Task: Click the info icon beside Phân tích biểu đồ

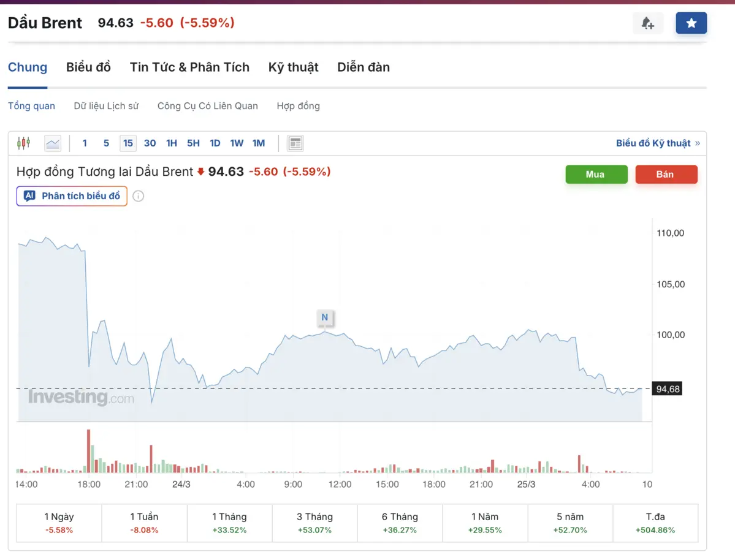Action: pyautogui.click(x=139, y=196)
